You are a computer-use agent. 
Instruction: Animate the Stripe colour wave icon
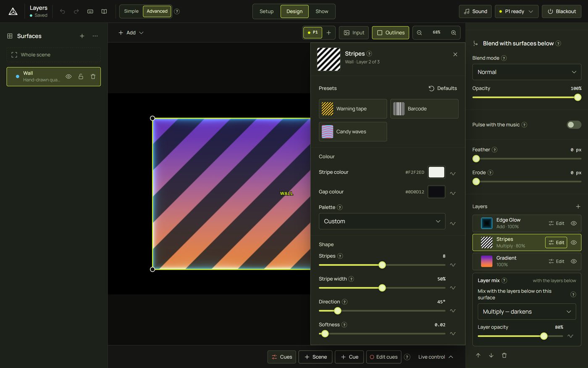453,173
